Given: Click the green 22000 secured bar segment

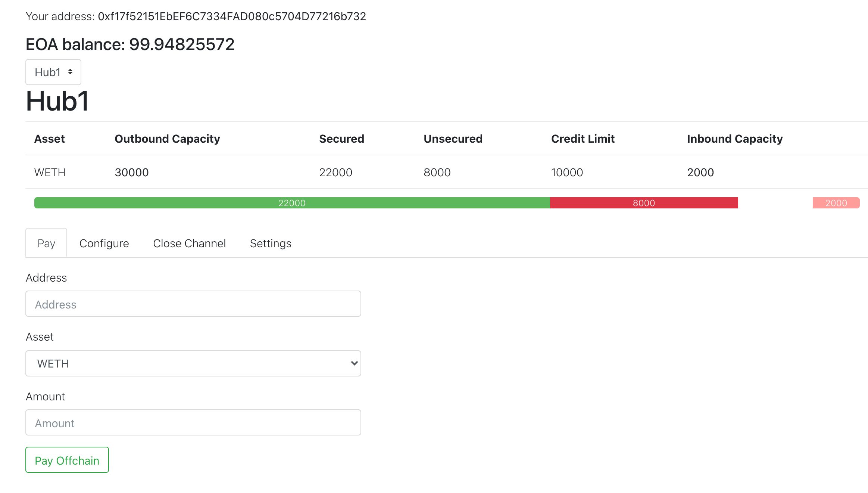Looking at the screenshot, I should coord(292,203).
